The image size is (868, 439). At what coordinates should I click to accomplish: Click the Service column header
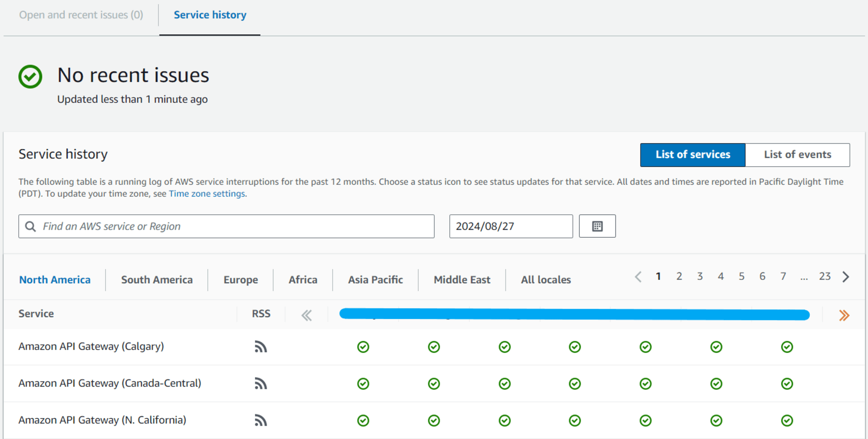pos(36,314)
